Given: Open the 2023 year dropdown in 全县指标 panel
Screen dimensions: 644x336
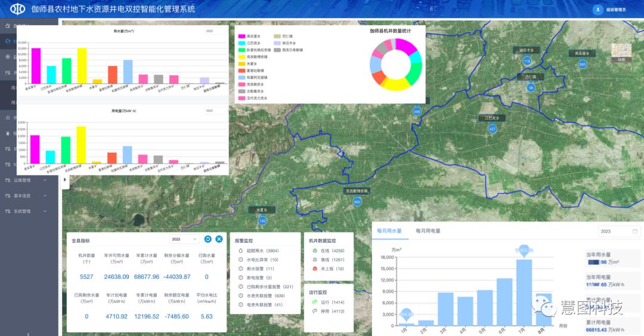Looking at the screenshot, I should [184, 239].
